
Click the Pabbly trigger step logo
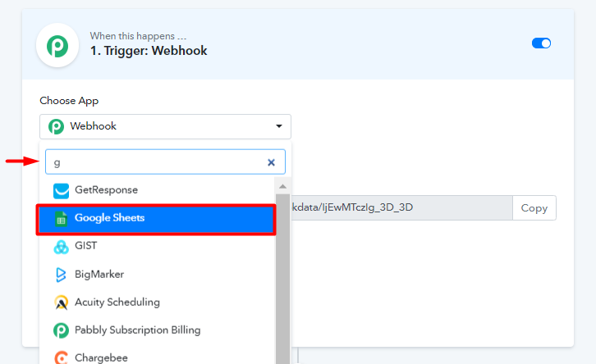(x=57, y=46)
